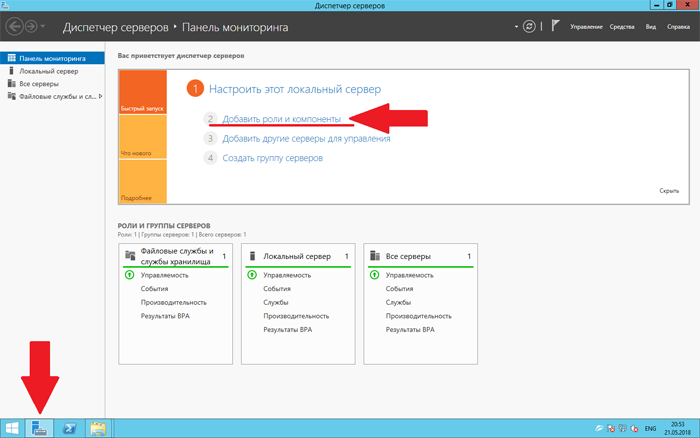Screen dimensions: 700x438
Task: Go back using the back arrow
Action: [16, 25]
